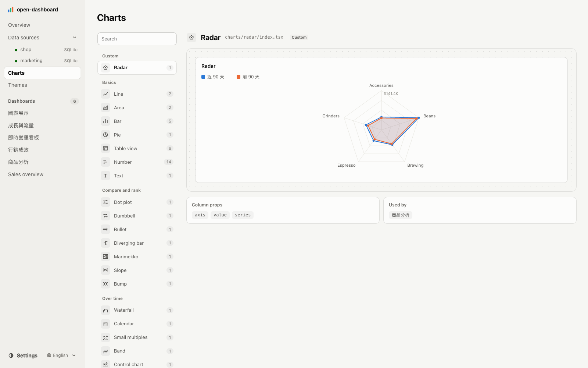Click the axis column prop tag
The width and height of the screenshot is (588, 368).
[200, 215]
